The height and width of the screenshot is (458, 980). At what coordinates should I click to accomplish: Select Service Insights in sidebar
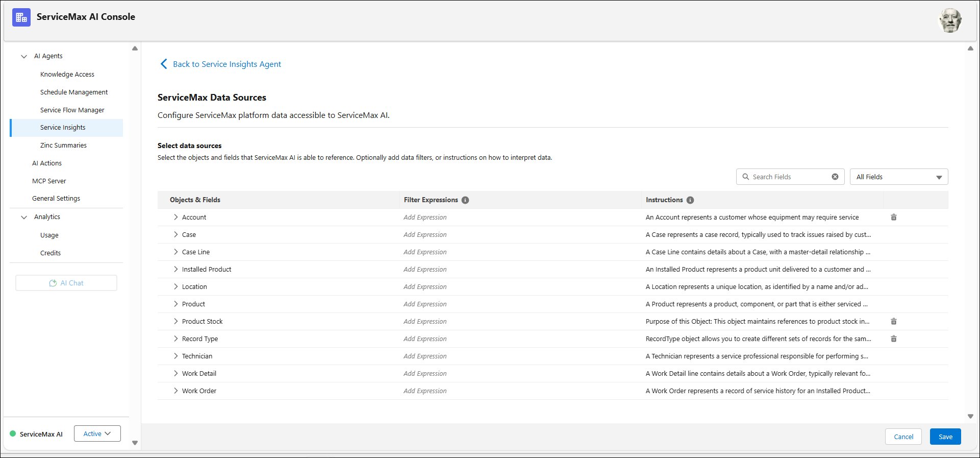pos(66,128)
